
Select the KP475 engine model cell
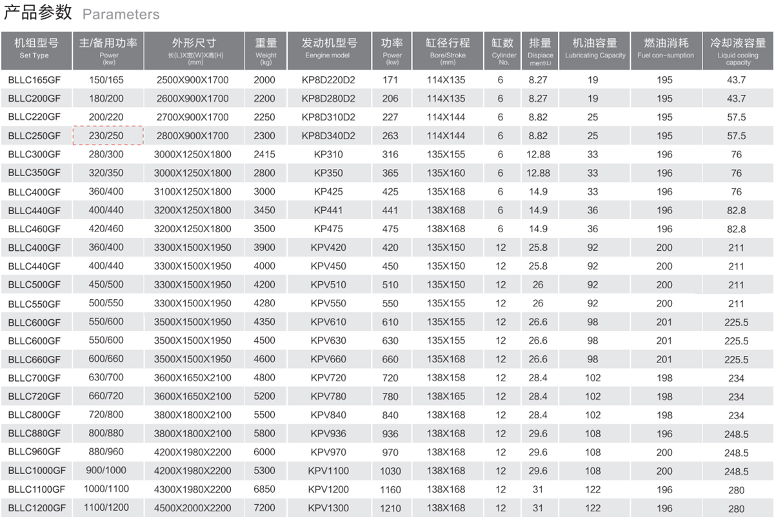(x=328, y=229)
